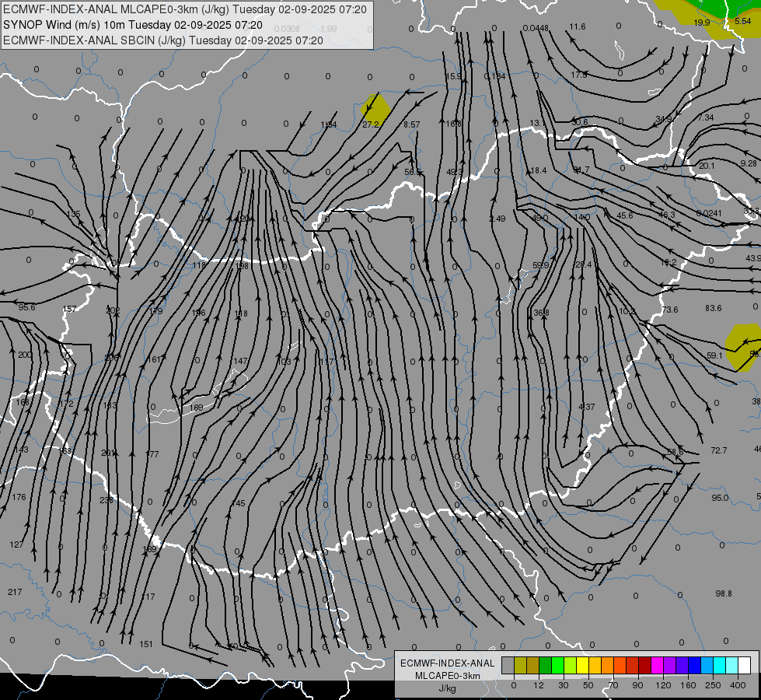
Task: Select the legend scale label 250
Action: (713, 685)
